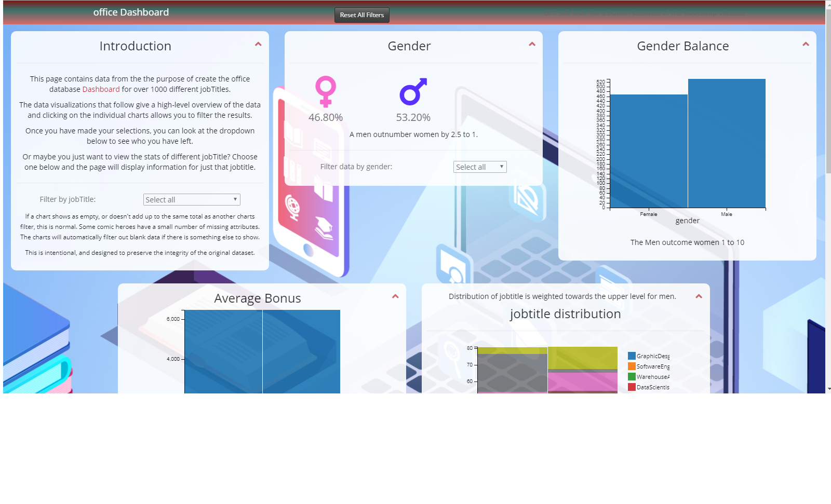The image size is (831, 504).
Task: Collapse the Average Bonus panel
Action: pos(395,297)
